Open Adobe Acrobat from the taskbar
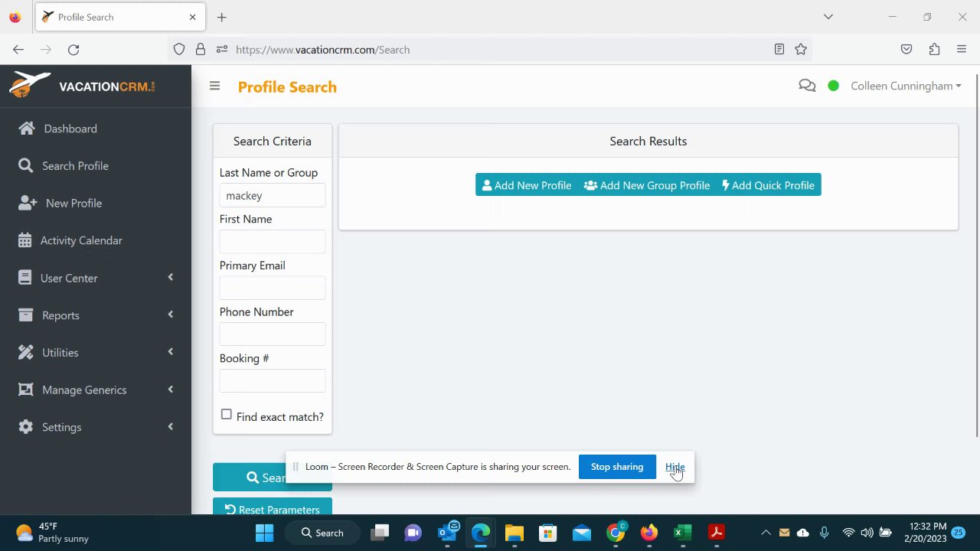Screen dimensions: 980x551 (717, 533)
